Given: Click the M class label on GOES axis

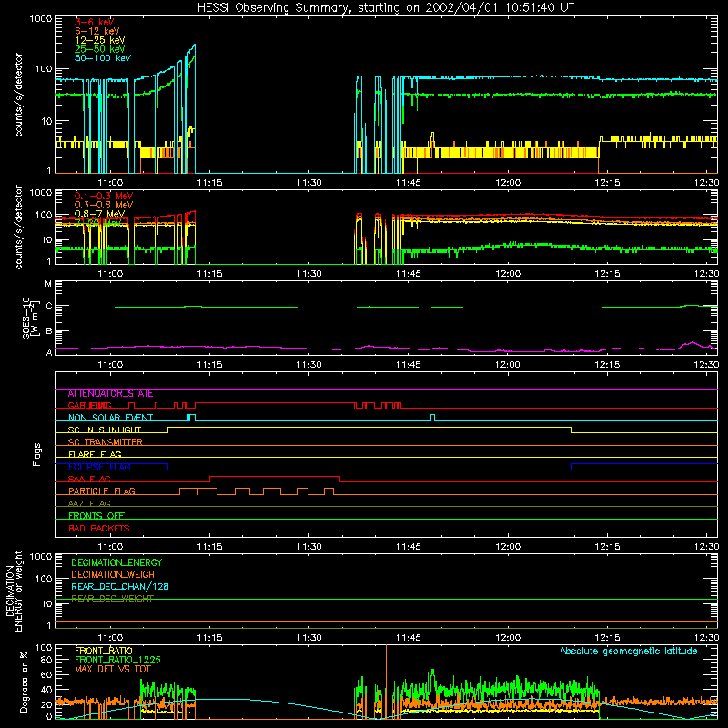Looking at the screenshot, I should [x=48, y=284].
